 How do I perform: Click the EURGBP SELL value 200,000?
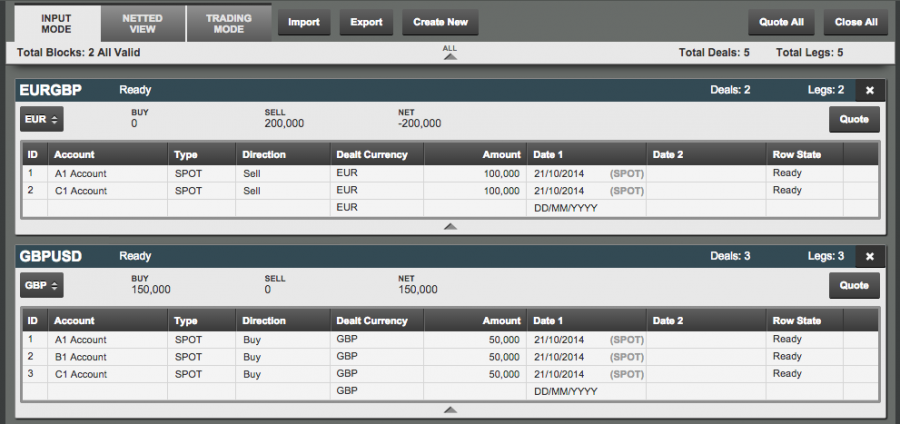[x=284, y=123]
